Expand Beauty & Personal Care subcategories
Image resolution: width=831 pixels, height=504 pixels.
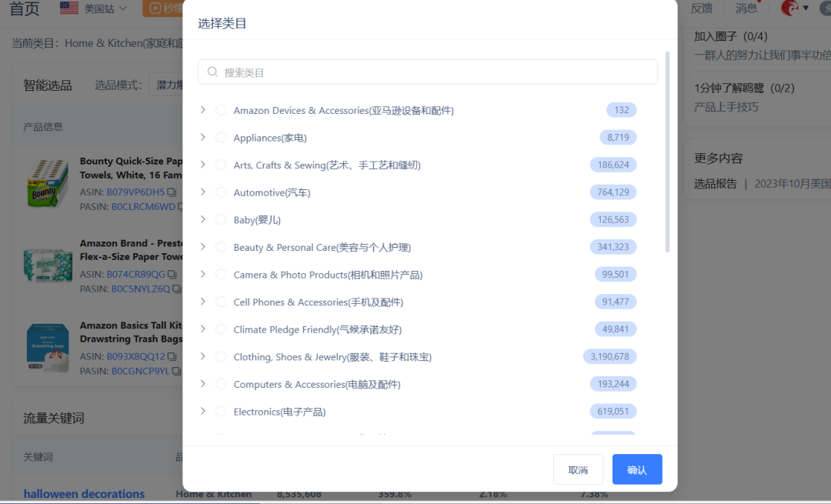[x=203, y=247]
